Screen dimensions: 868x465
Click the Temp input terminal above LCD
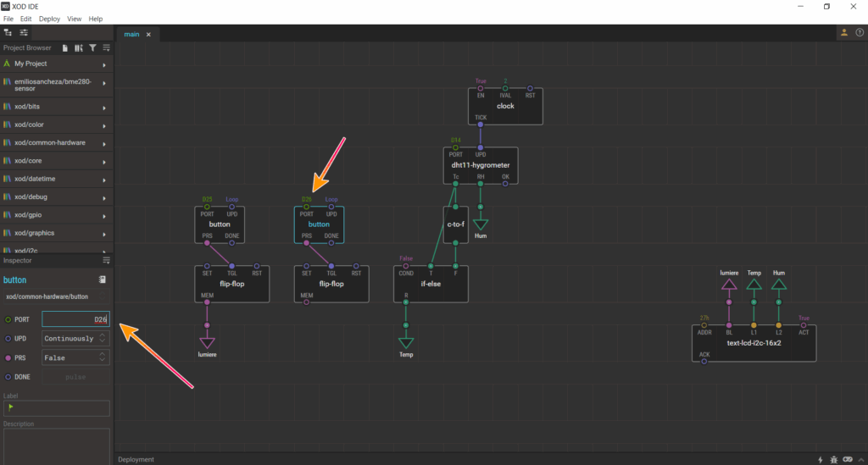tap(754, 285)
